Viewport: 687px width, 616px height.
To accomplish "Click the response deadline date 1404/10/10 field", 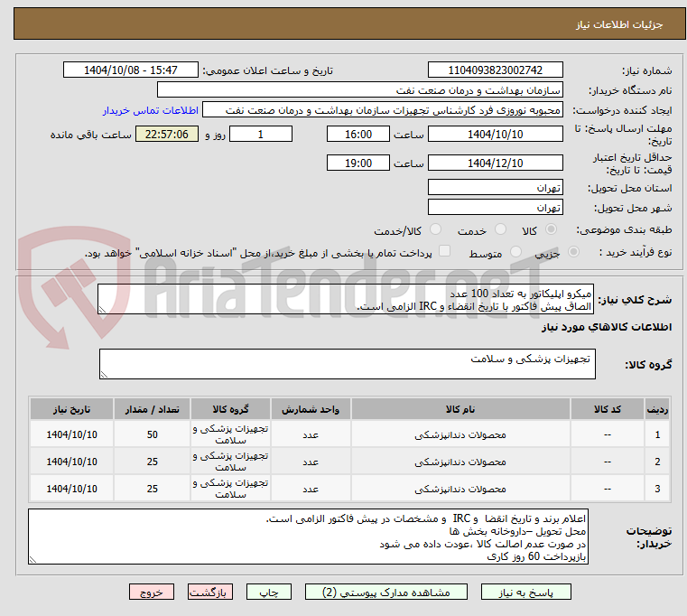I will click(x=495, y=135).
